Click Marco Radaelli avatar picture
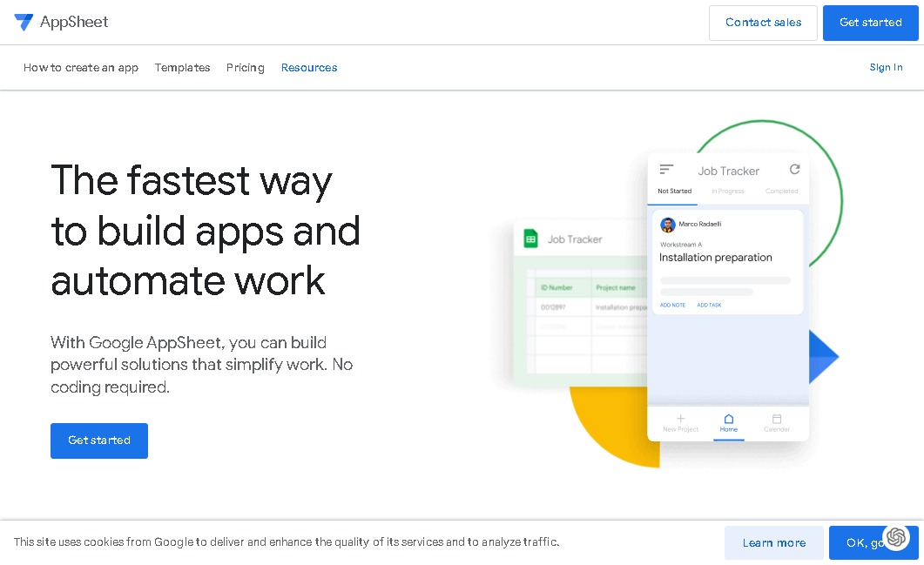Viewport: 924px width, 565px height. click(x=668, y=225)
